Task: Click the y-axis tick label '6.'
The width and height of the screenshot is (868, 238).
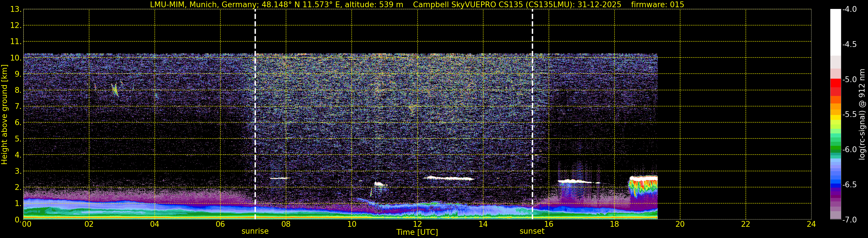Action: click(x=18, y=122)
